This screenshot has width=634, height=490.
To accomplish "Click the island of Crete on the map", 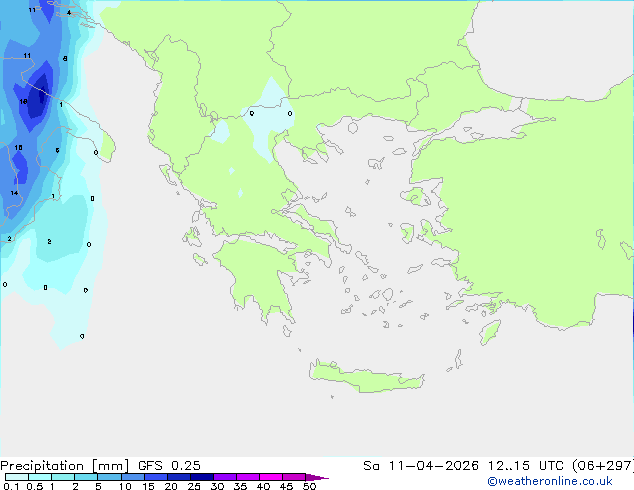I will click(366, 378).
